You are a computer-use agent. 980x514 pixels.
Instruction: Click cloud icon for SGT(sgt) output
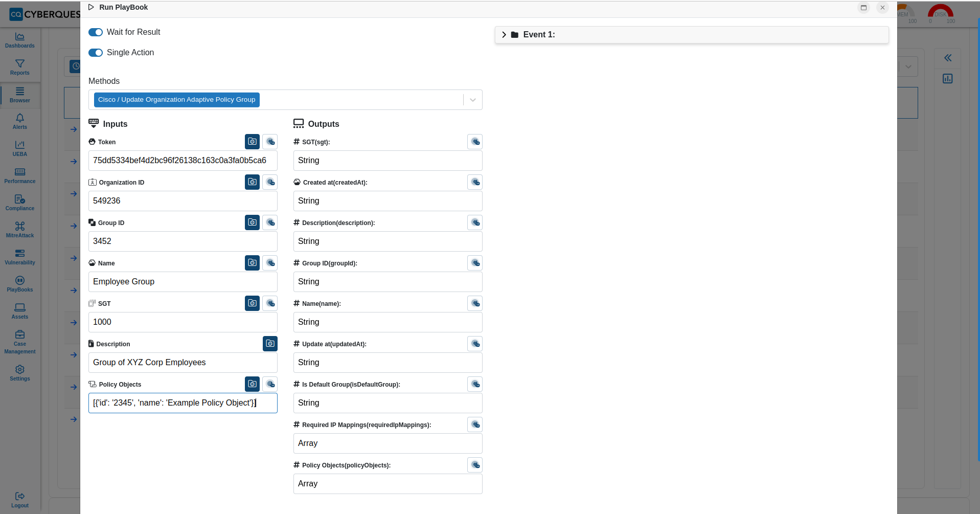tap(475, 142)
